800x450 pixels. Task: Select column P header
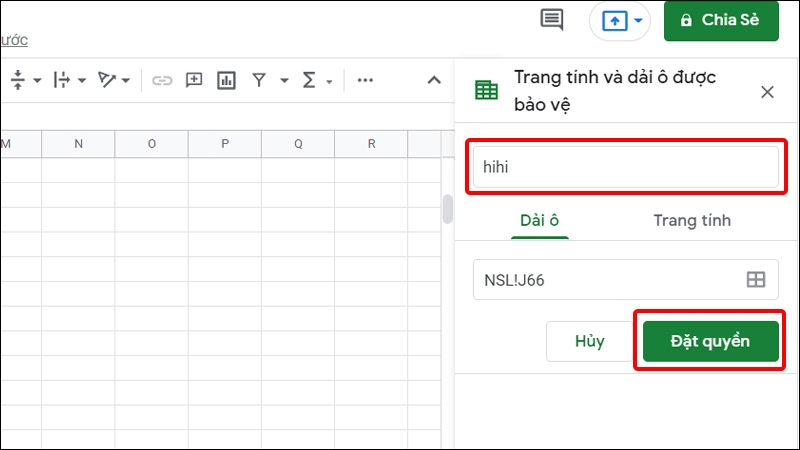(x=225, y=144)
